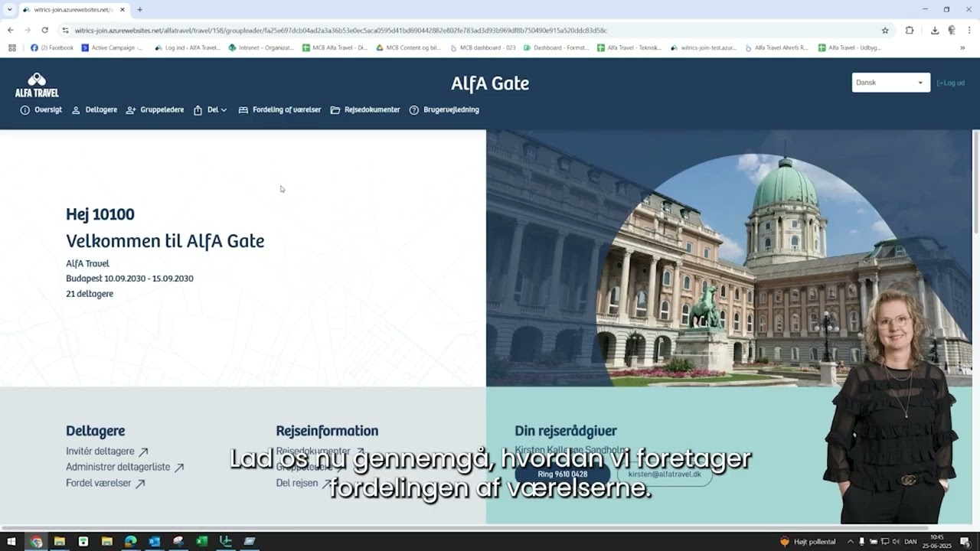Click Invitér deltagere link
This screenshot has width=980, height=551.
tap(107, 452)
